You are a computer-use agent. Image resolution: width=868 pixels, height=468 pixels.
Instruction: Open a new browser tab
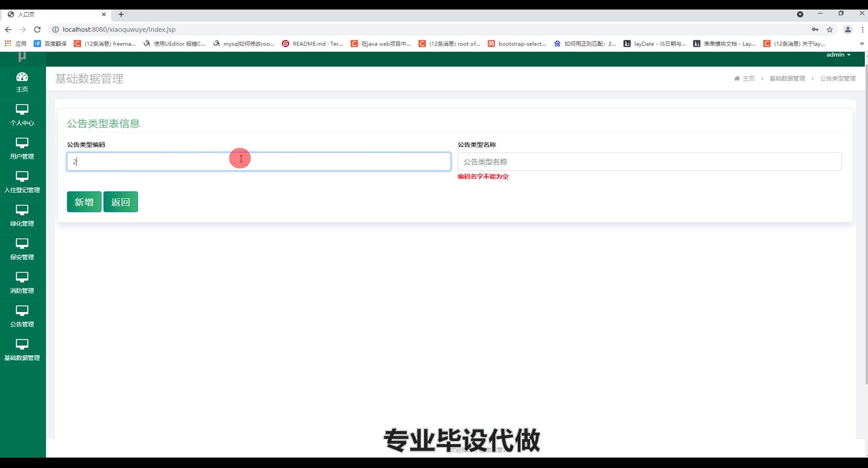pos(121,15)
